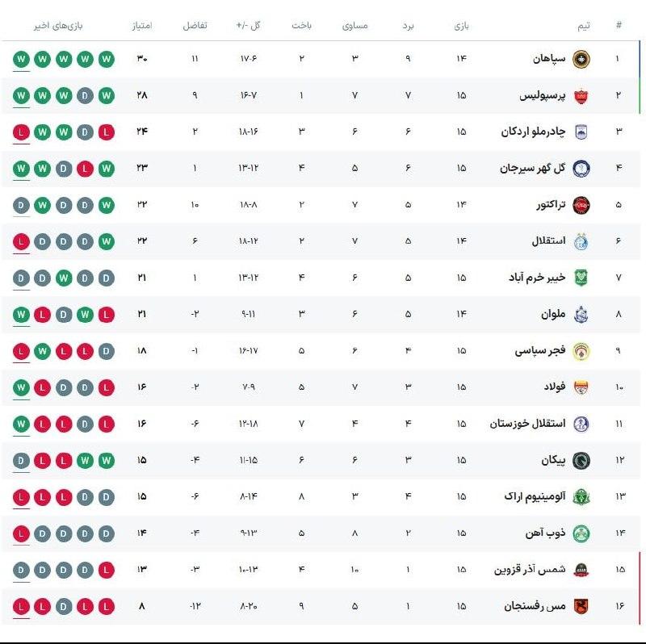Click the Persepolis club crest
Screen dimensions: 646x644
(x=581, y=96)
